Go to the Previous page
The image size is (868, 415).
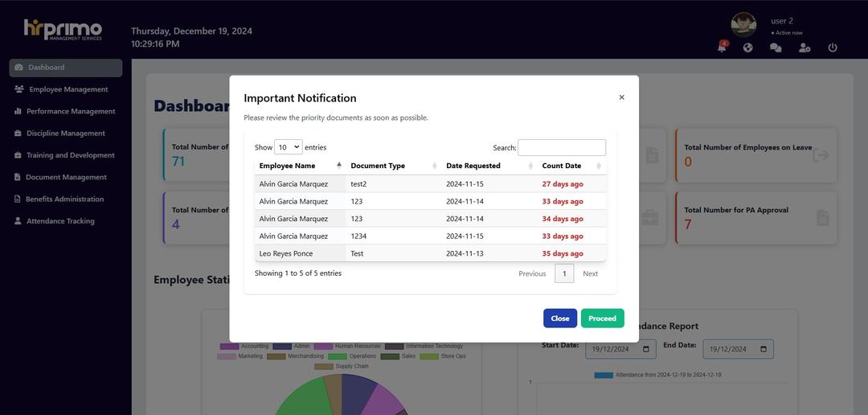(x=532, y=273)
